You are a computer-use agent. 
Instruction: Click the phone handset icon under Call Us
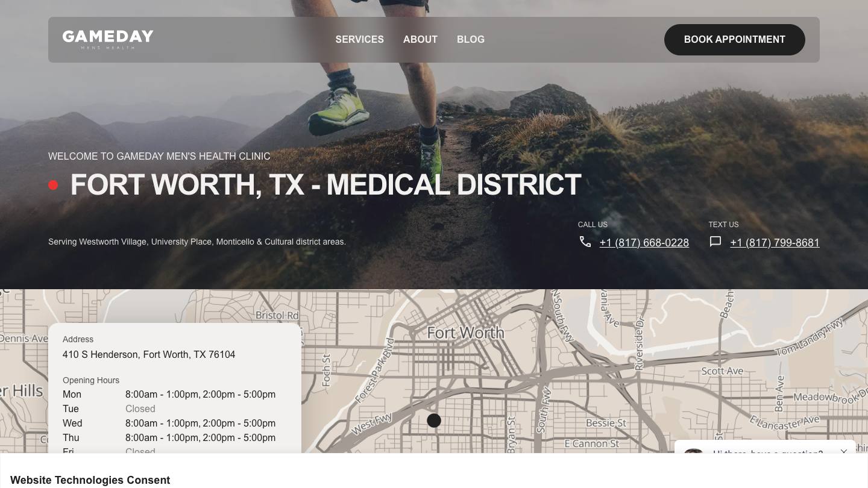[x=585, y=242]
